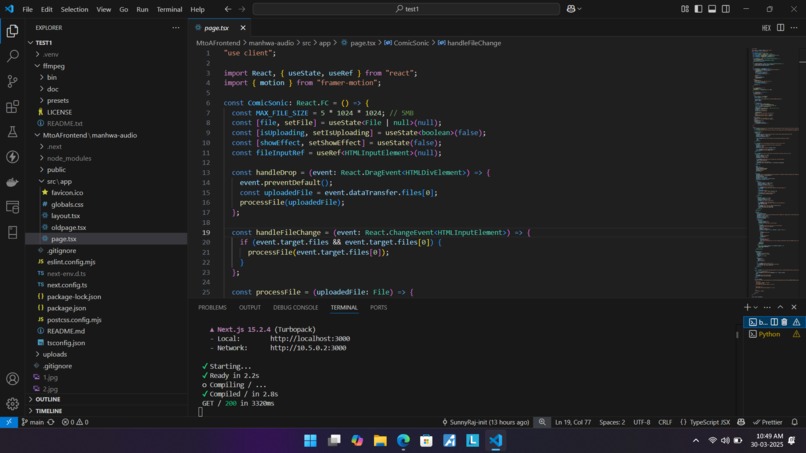Toggle the bottom panel layout icon
Screen dimensions: 806x453
point(712,9)
